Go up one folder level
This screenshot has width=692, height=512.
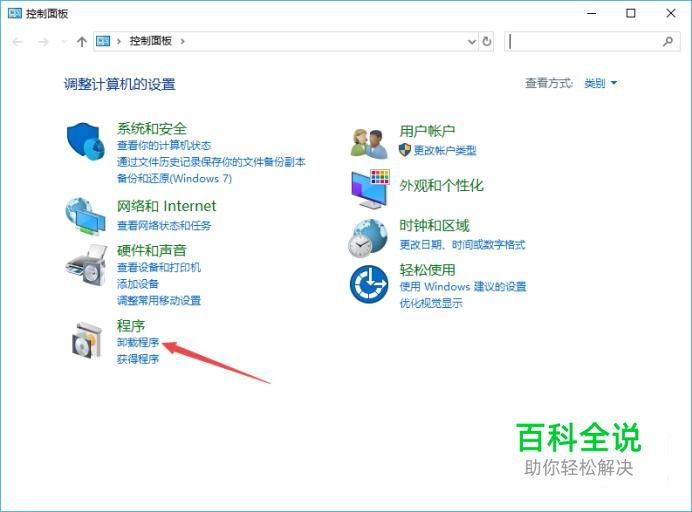click(82, 42)
